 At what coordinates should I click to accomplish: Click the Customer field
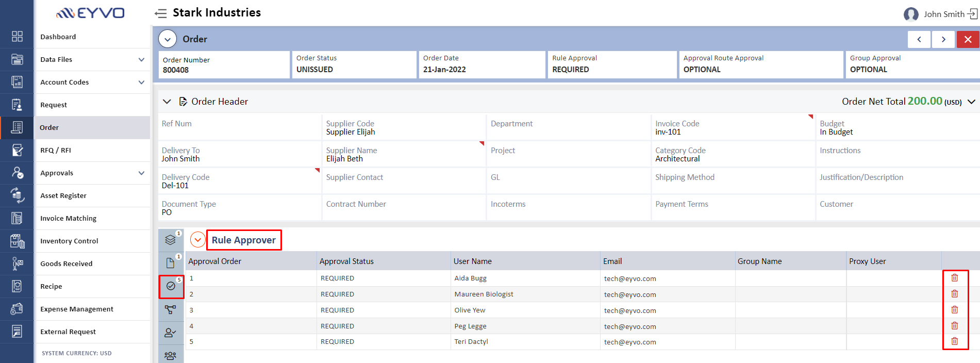[898, 207]
